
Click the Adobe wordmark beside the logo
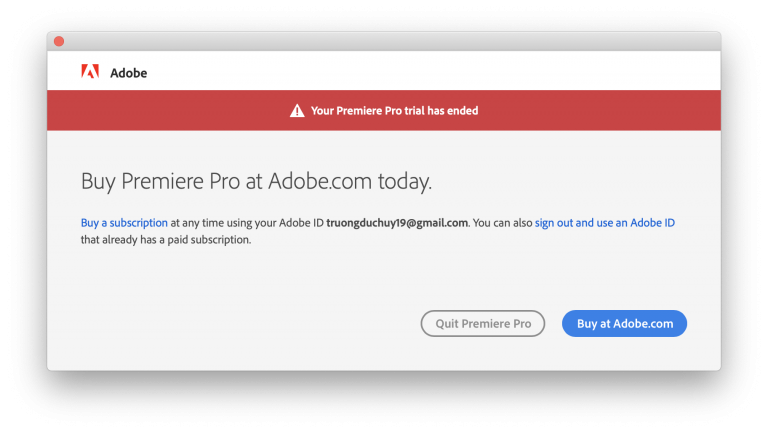coord(128,73)
